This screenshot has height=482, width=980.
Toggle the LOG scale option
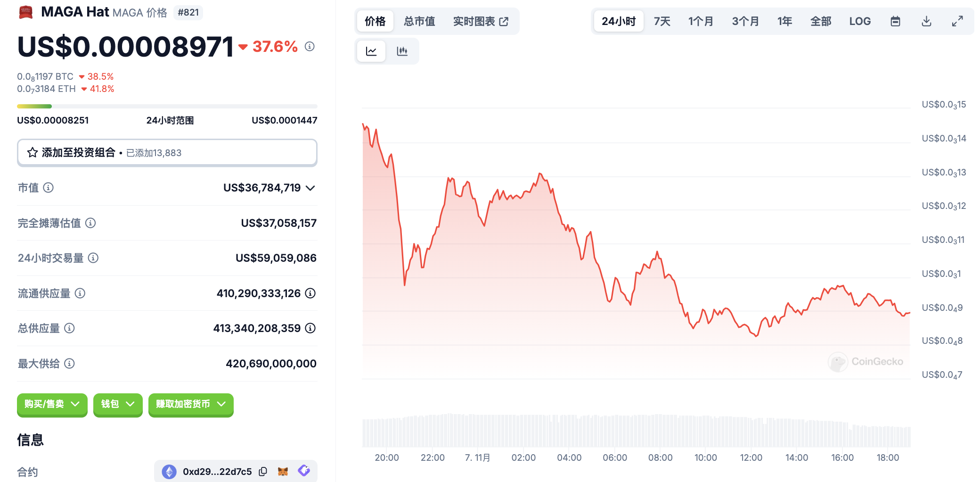pyautogui.click(x=860, y=21)
